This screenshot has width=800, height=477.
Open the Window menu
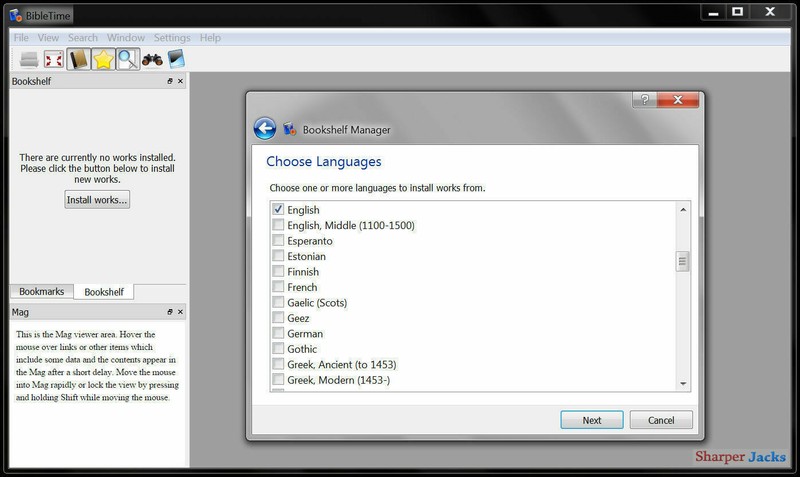pos(126,38)
